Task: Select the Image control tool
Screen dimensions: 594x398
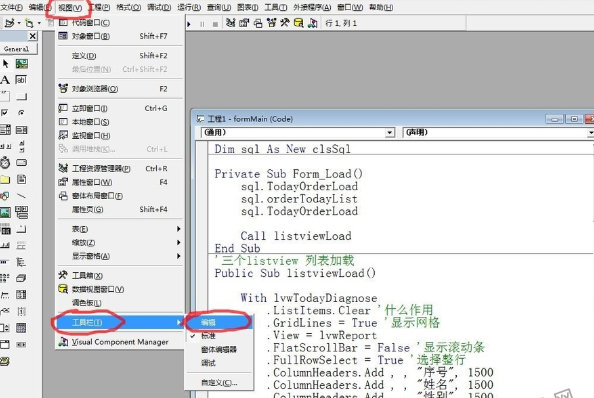Action: (x=5, y=212)
